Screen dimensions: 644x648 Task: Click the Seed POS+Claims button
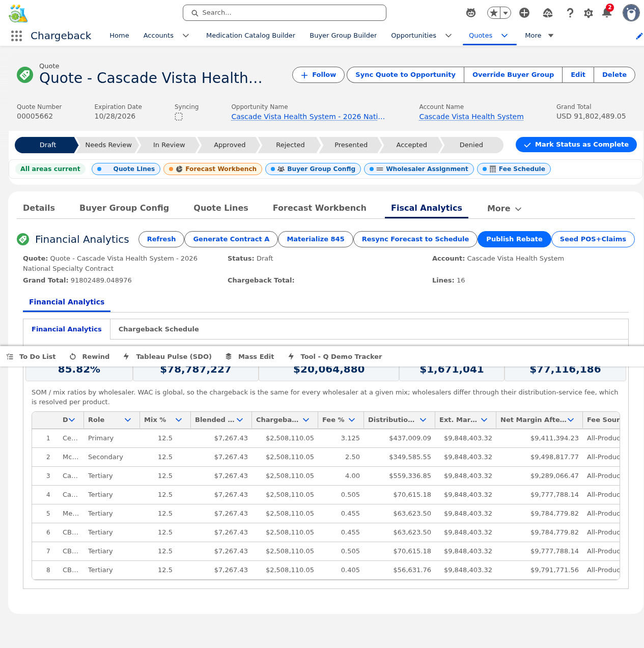pyautogui.click(x=593, y=239)
